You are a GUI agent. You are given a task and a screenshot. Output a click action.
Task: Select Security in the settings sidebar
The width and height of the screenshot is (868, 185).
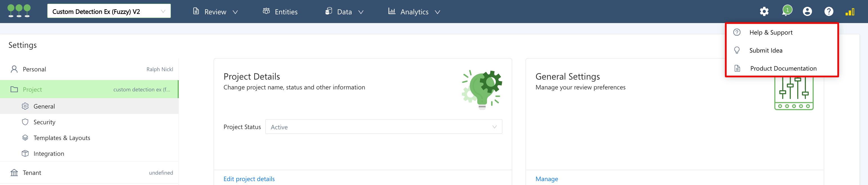[x=44, y=122]
